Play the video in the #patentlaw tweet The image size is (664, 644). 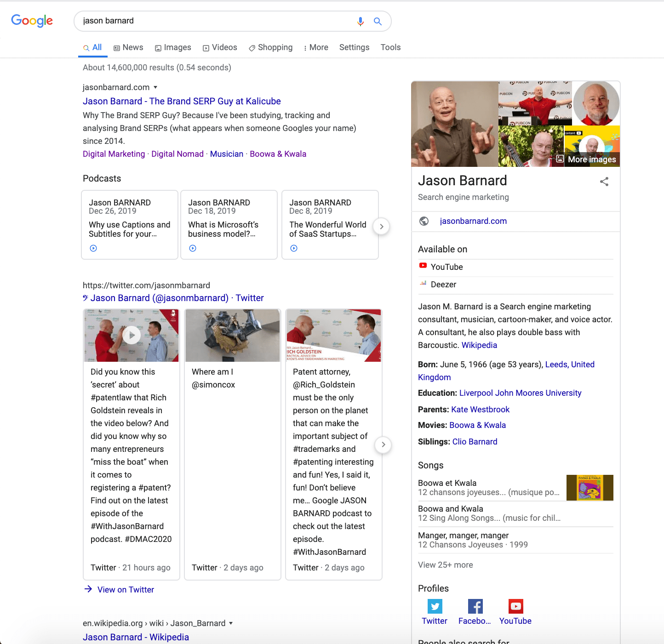tap(132, 335)
